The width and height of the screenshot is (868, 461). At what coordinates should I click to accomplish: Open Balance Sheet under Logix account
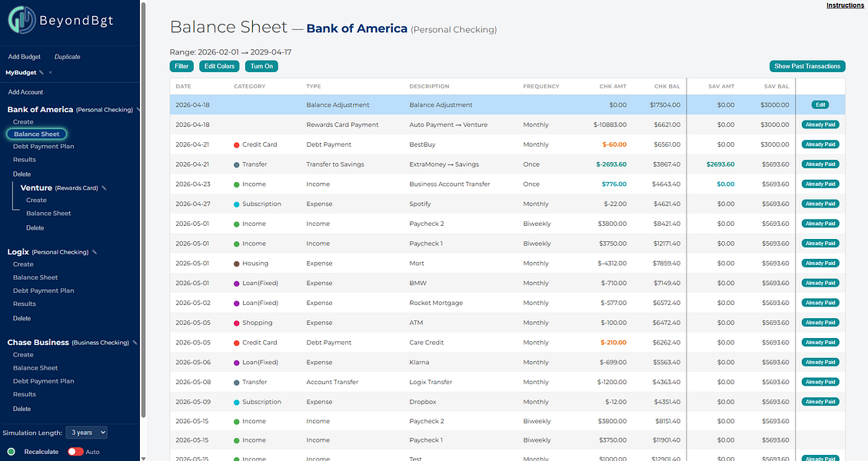click(x=35, y=277)
